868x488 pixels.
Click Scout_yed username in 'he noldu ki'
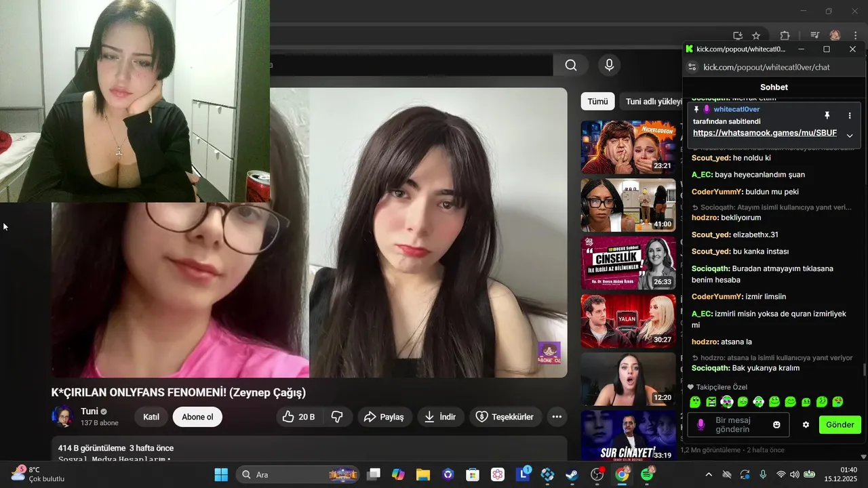coord(711,158)
